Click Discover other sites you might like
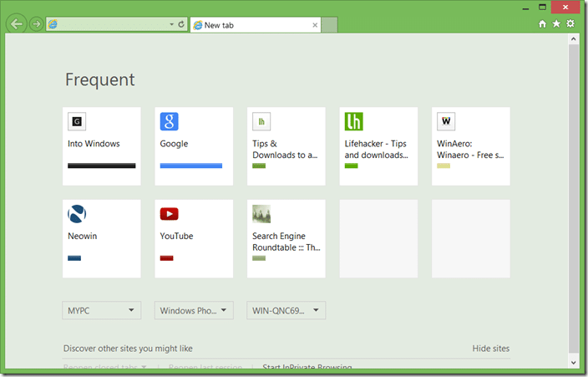 (128, 349)
